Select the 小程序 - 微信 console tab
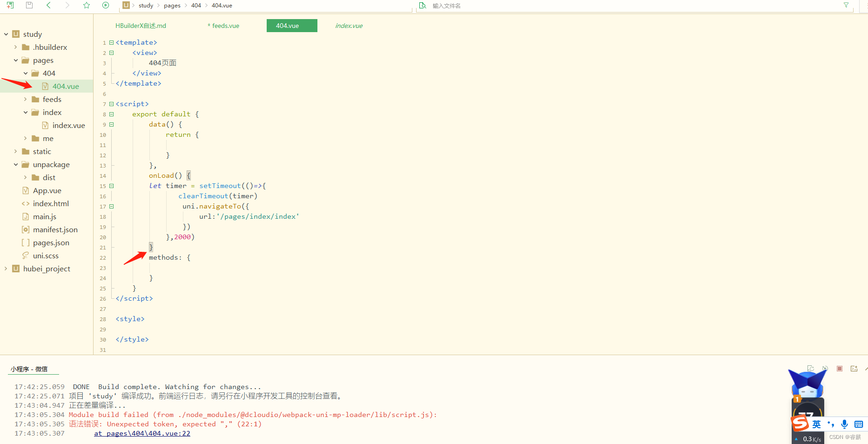Screen dimensions: 868x444 click(29, 369)
